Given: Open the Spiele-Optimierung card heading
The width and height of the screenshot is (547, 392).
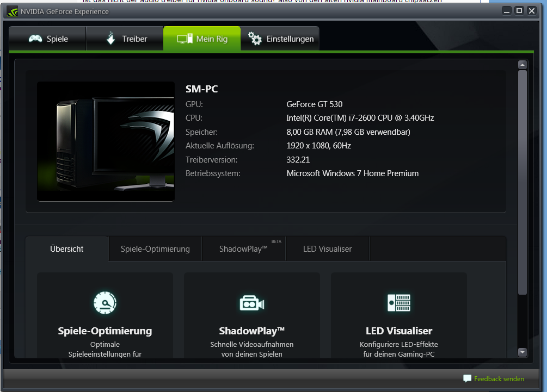Looking at the screenshot, I should (105, 331).
